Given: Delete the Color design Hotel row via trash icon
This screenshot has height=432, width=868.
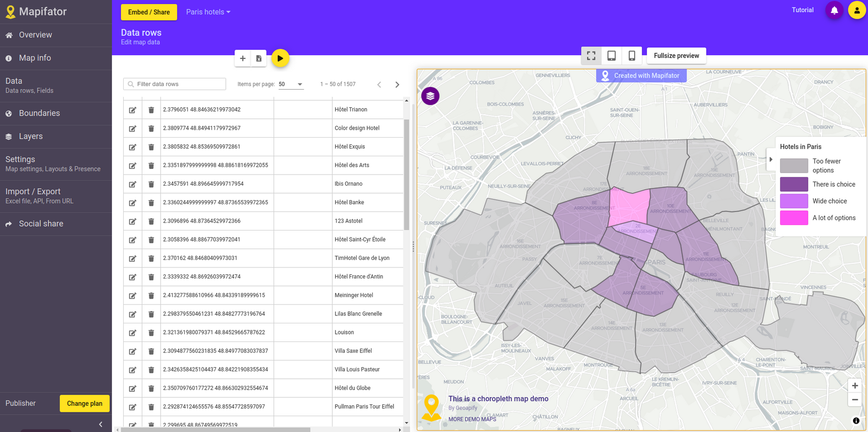Looking at the screenshot, I should click(x=151, y=128).
